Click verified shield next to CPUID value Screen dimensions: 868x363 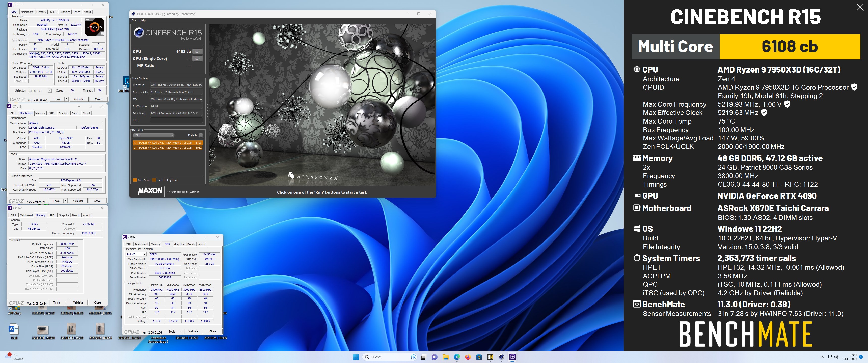coord(854,87)
